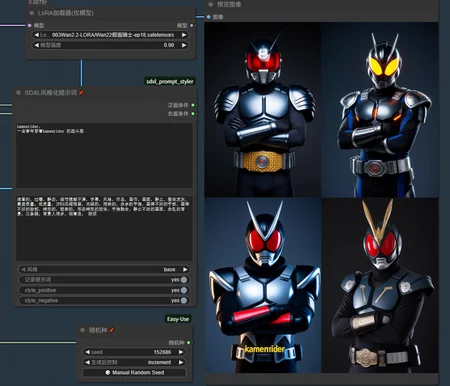
Task: Change 生成后控制 to previous option with left arrow
Action: point(87,362)
